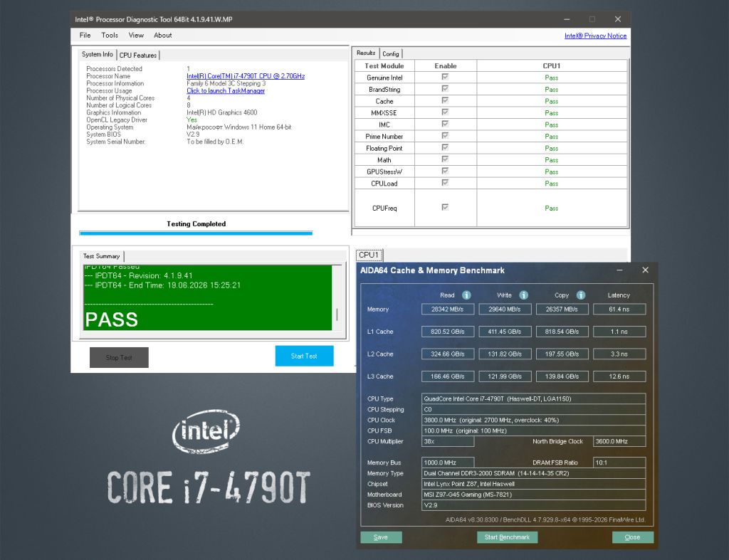Click the Testing Completed progress bar
The height and width of the screenshot is (560, 729).
click(196, 233)
